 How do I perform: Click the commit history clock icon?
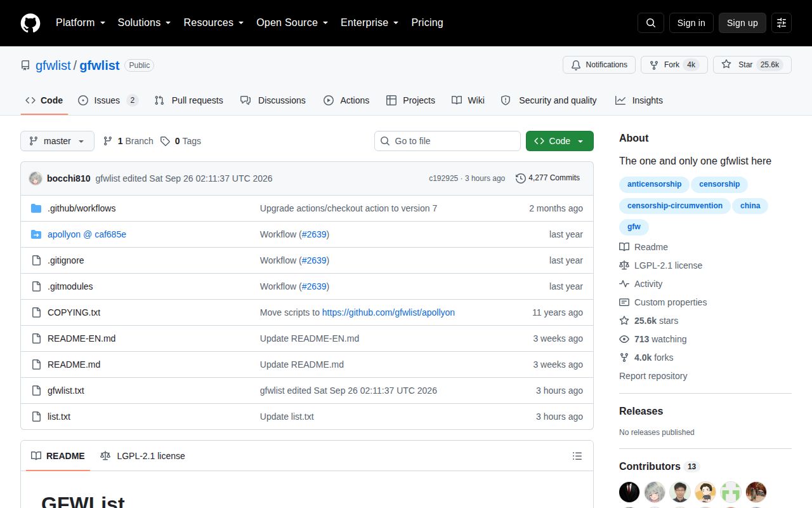pyautogui.click(x=521, y=178)
